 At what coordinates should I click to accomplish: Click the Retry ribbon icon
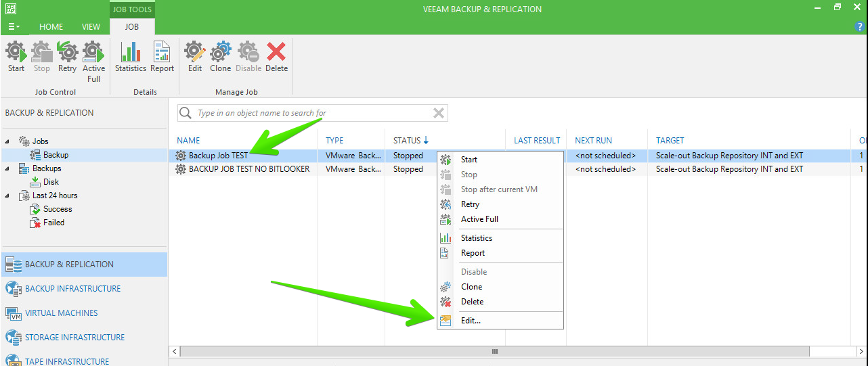(x=67, y=56)
